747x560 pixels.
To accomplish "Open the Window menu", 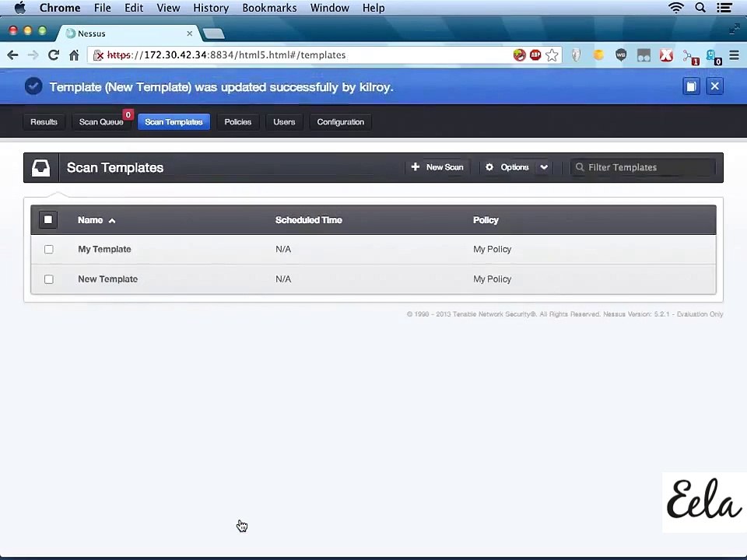I will click(330, 8).
